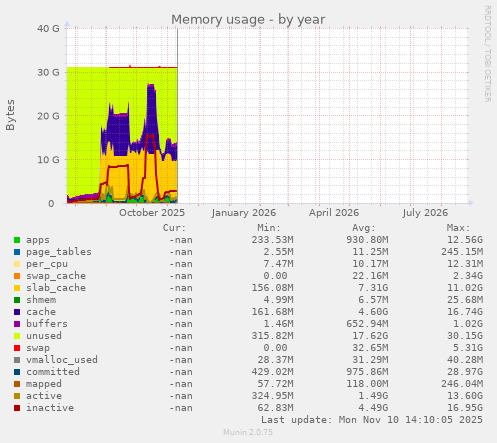The image size is (497, 443).
Task: Select the 'shmem' legend label
Action: pyautogui.click(x=41, y=300)
